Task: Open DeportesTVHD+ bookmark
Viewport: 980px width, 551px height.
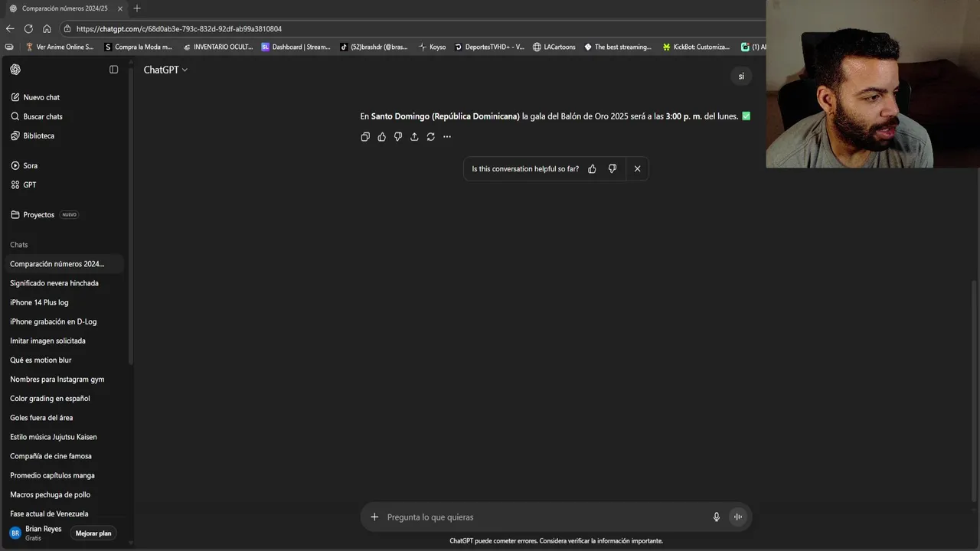Action: [x=489, y=47]
